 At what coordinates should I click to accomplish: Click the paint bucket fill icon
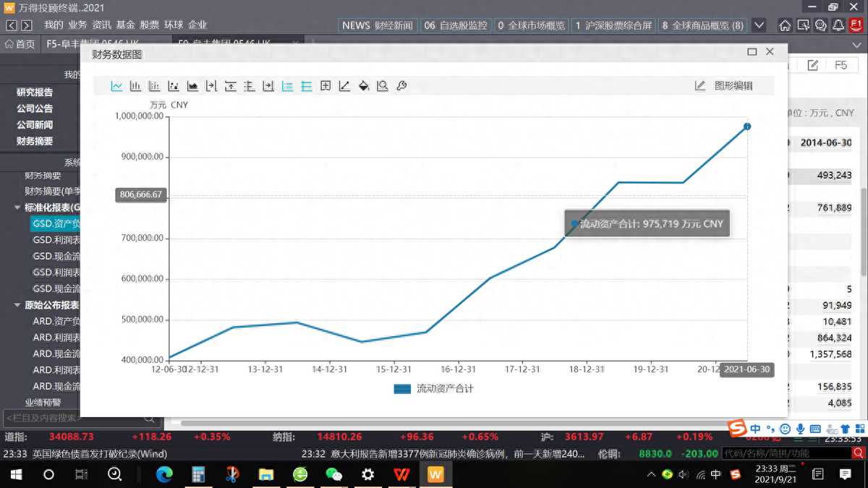point(364,86)
